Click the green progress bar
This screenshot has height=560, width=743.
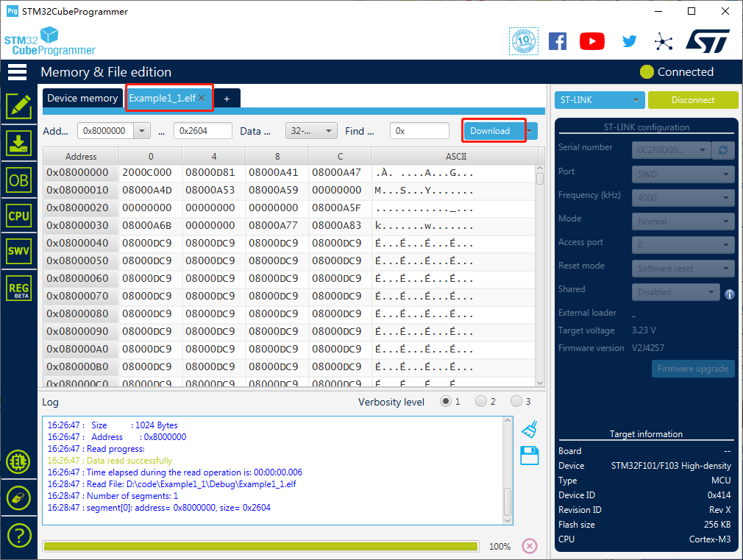point(260,546)
